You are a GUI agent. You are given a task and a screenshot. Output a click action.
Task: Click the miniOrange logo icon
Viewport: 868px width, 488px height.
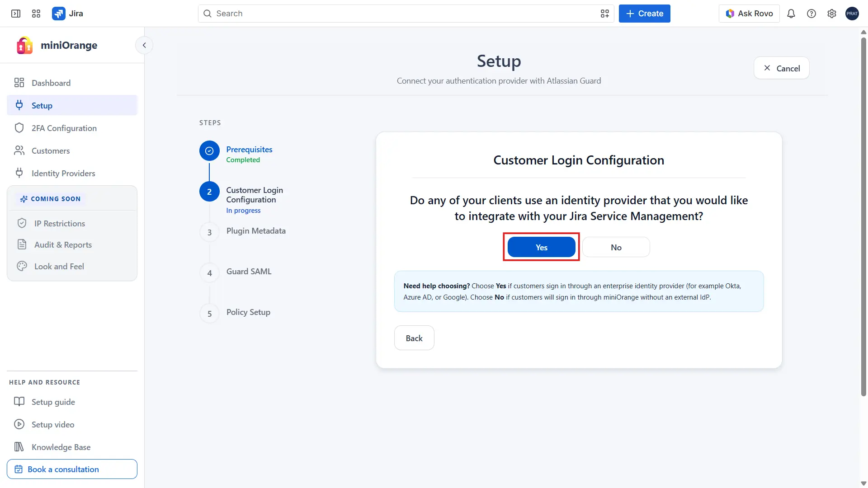(x=24, y=45)
